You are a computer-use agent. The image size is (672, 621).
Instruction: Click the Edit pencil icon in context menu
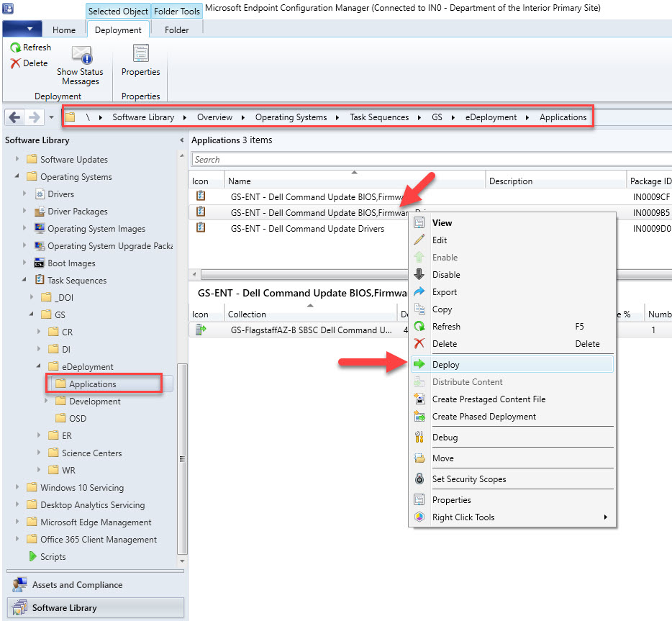419,240
